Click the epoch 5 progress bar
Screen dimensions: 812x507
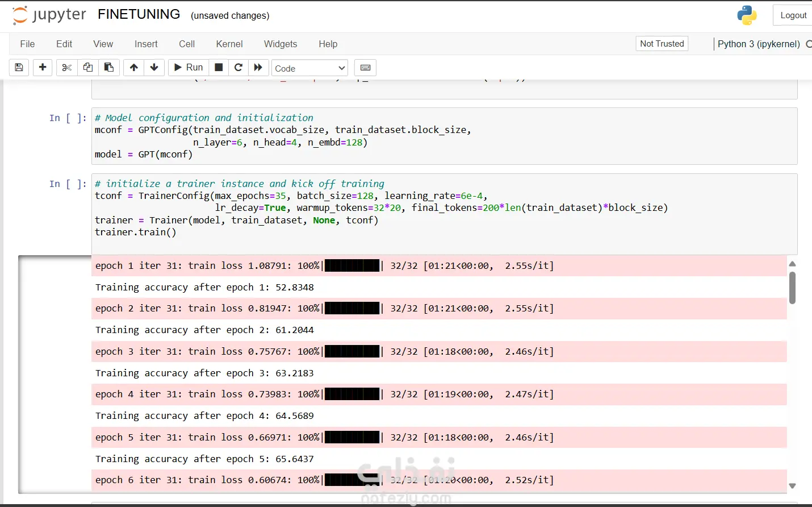(352, 437)
